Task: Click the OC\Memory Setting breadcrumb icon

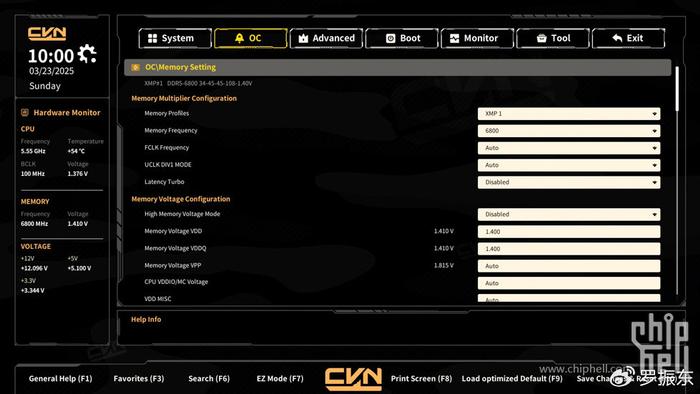Action: tap(135, 67)
